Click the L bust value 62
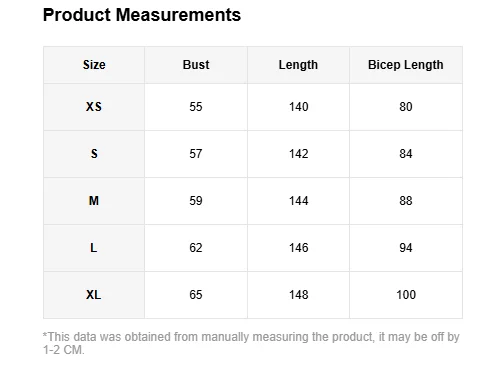The image size is (492, 372). tap(196, 248)
